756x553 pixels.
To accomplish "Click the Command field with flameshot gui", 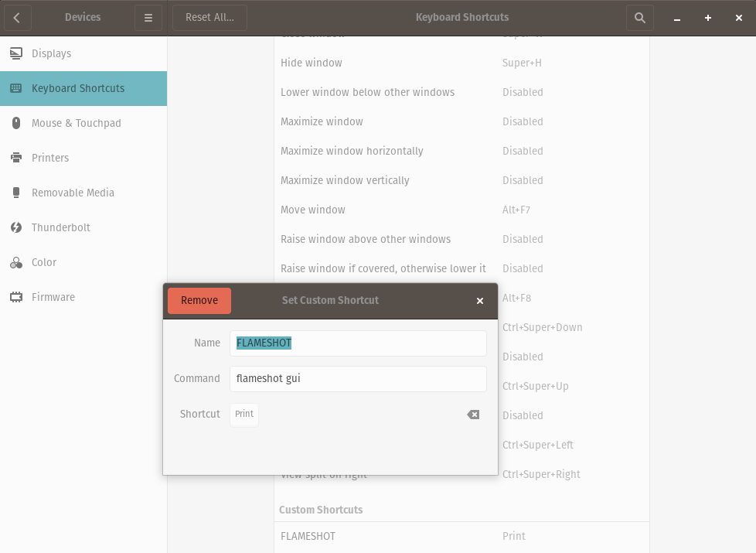I will [358, 379].
